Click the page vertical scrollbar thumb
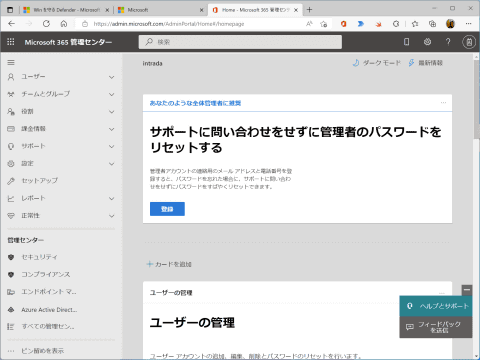Viewport: 480px width, 360px height. click(476, 99)
